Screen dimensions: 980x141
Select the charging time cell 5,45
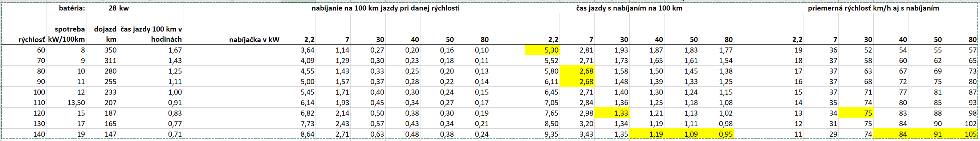(x=298, y=92)
